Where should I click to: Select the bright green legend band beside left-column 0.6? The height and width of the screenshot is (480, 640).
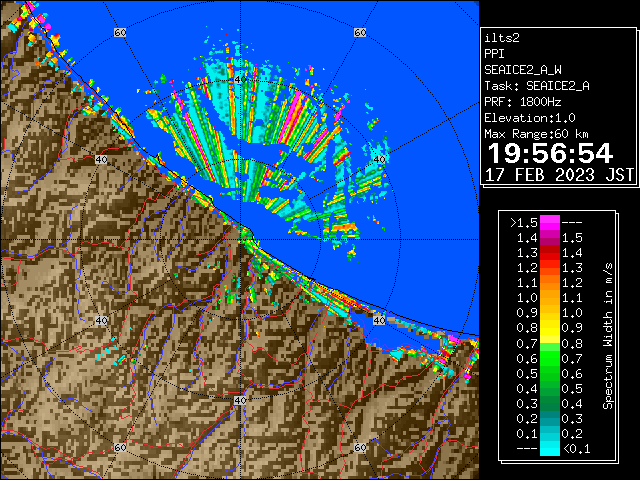click(550, 358)
